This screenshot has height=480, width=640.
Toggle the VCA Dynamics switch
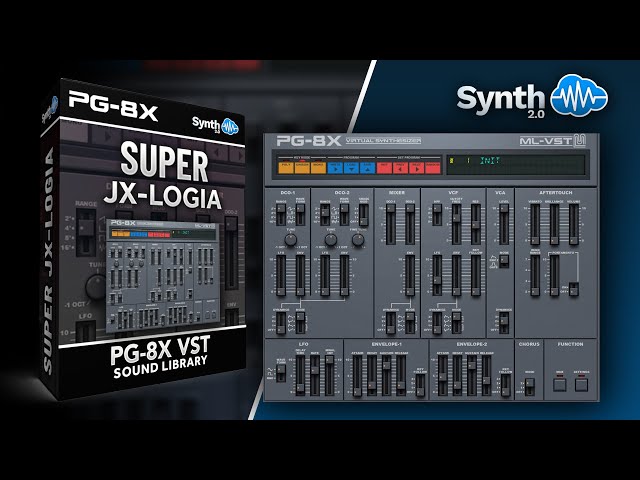(x=504, y=322)
